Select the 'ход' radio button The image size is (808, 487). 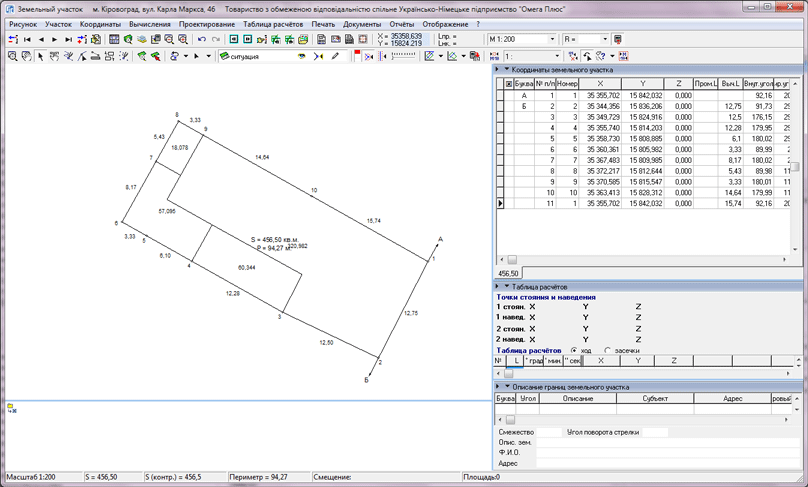[x=574, y=351]
